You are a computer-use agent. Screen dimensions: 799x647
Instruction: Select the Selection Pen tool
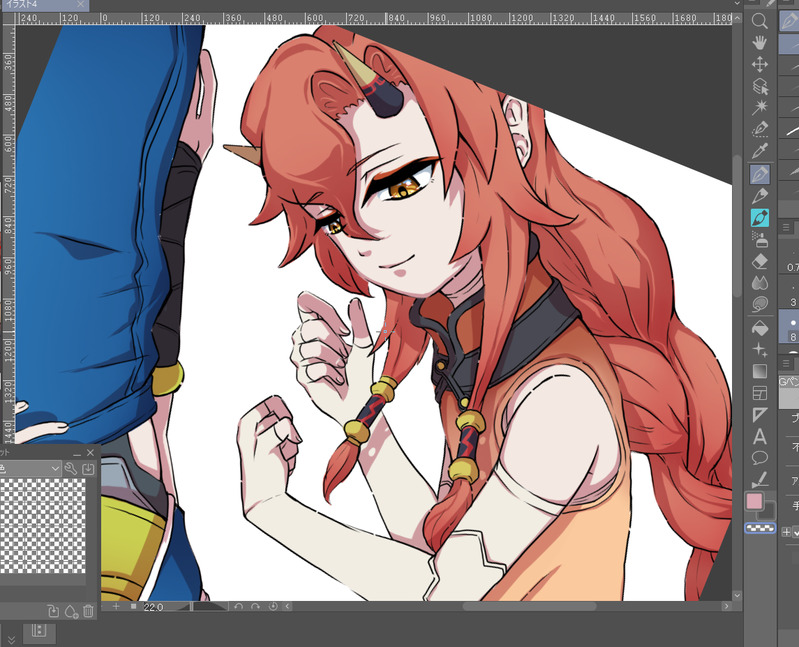pyautogui.click(x=760, y=129)
